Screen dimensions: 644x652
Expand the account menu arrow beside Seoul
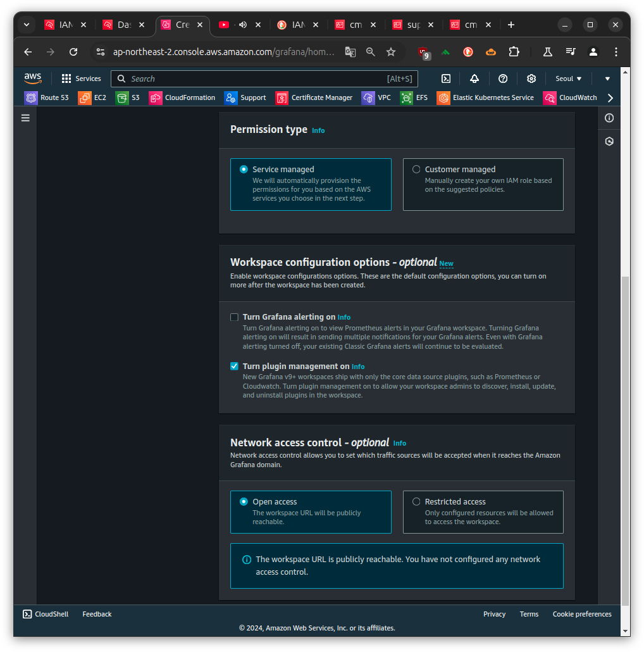(x=607, y=78)
